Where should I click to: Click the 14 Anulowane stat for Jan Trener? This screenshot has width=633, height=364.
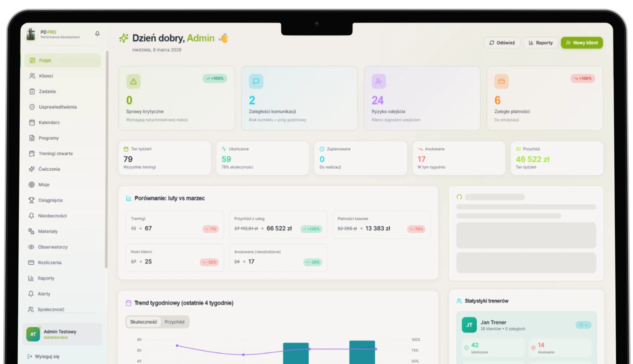click(x=560, y=348)
